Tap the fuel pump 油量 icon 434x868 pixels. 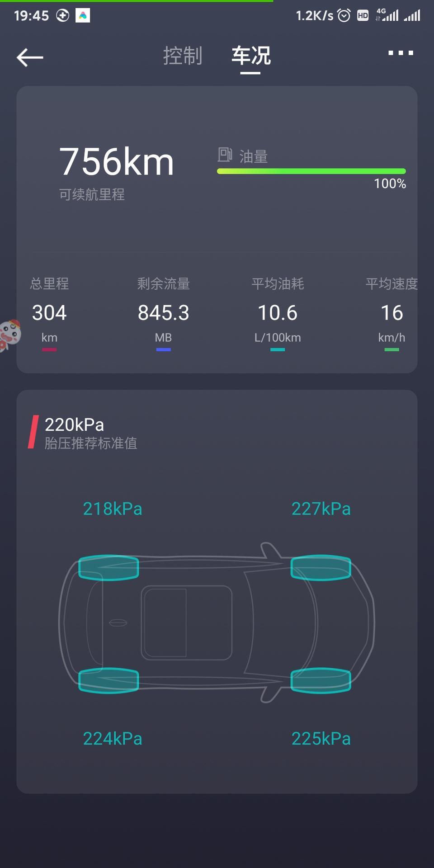point(224,155)
